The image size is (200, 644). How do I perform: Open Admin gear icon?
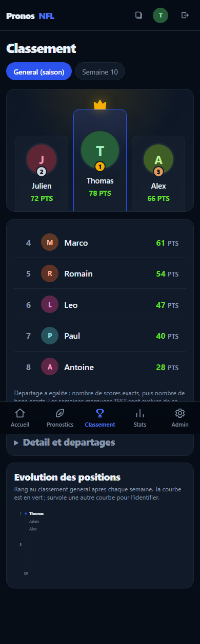coord(180,413)
